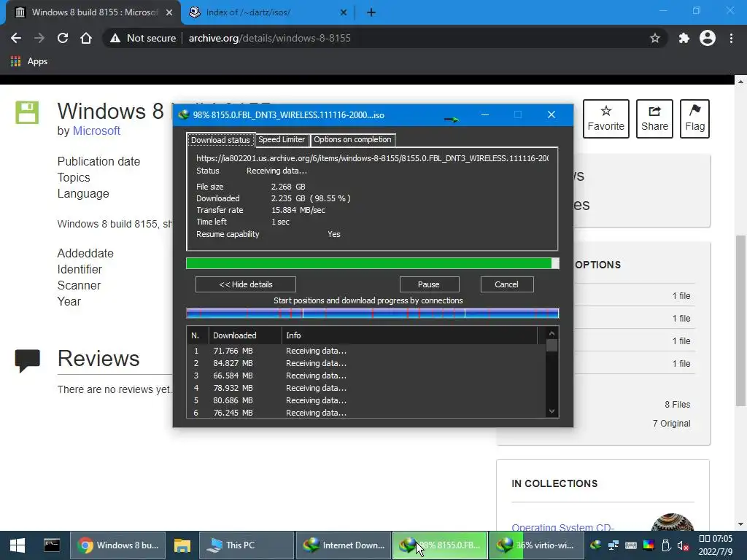This screenshot has height=560, width=747.
Task: Click the connections list scroll up arrow
Action: [x=551, y=333]
